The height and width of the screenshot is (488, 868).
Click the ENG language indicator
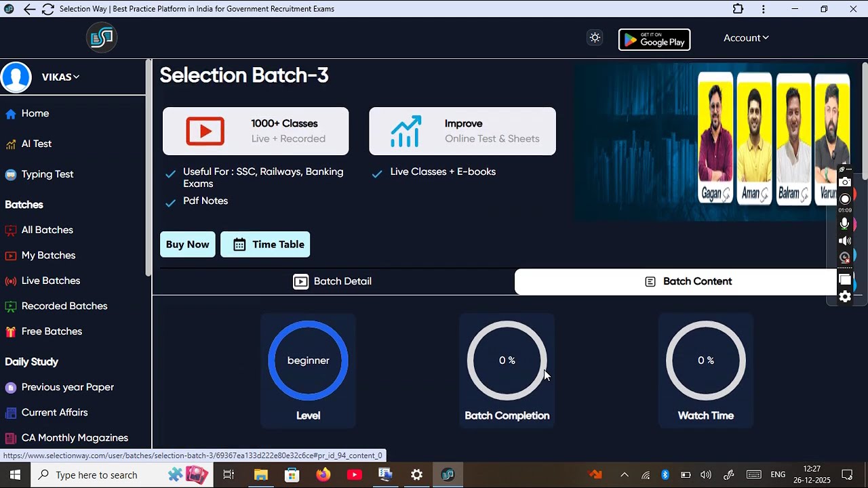[x=778, y=474]
